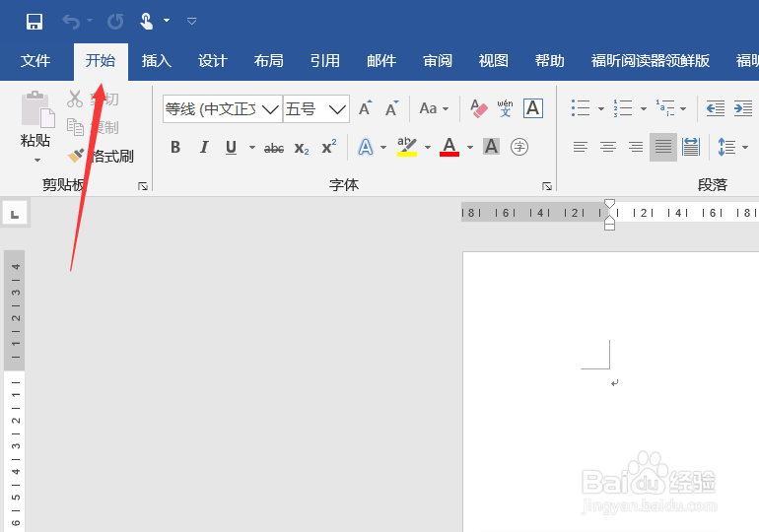Viewport: 759px width, 532px height.
Task: Open numbering library dropdown arrow
Action: (x=644, y=108)
